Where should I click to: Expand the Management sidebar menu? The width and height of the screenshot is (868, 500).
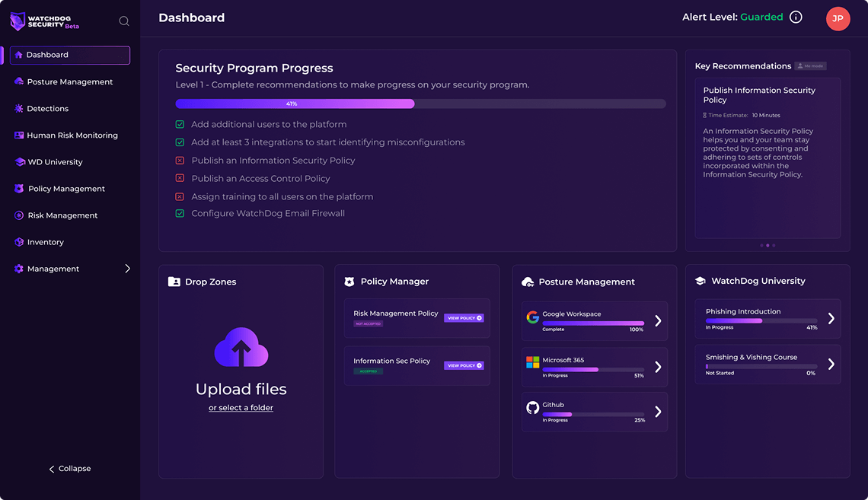pyautogui.click(x=127, y=268)
